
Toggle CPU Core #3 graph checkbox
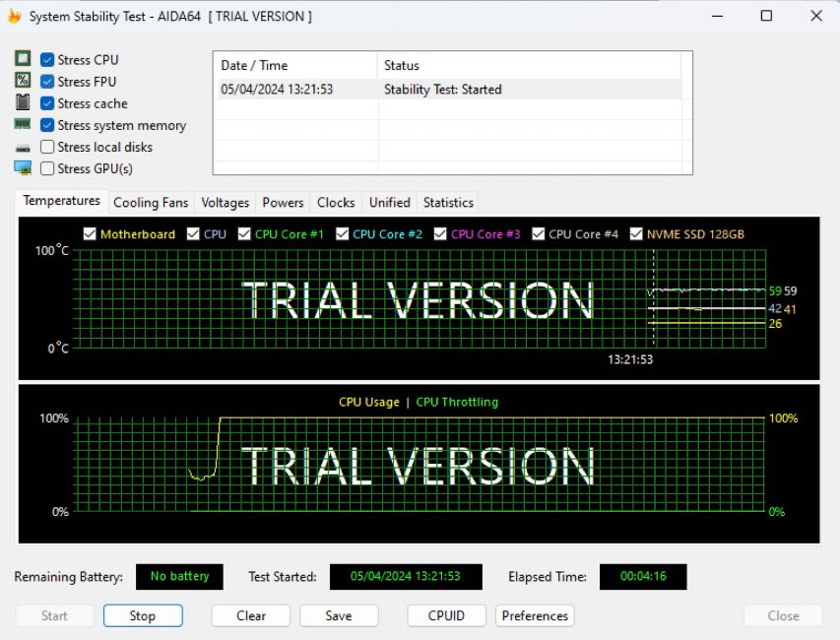(440, 234)
